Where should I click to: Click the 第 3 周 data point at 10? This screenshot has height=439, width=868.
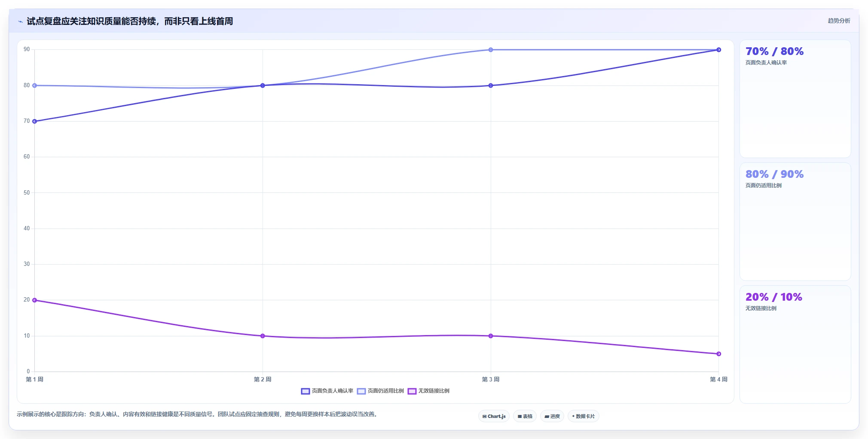[x=491, y=336]
